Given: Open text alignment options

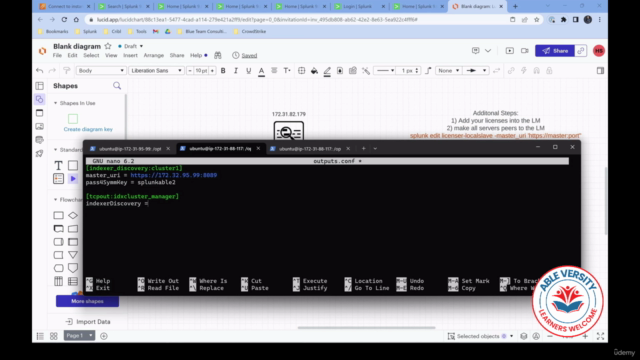Looking at the screenshot, I should pyautogui.click(x=274, y=71).
